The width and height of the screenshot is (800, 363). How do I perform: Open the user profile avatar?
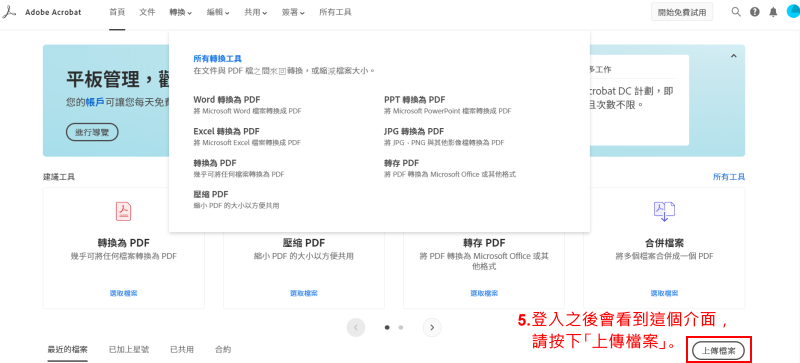click(793, 12)
